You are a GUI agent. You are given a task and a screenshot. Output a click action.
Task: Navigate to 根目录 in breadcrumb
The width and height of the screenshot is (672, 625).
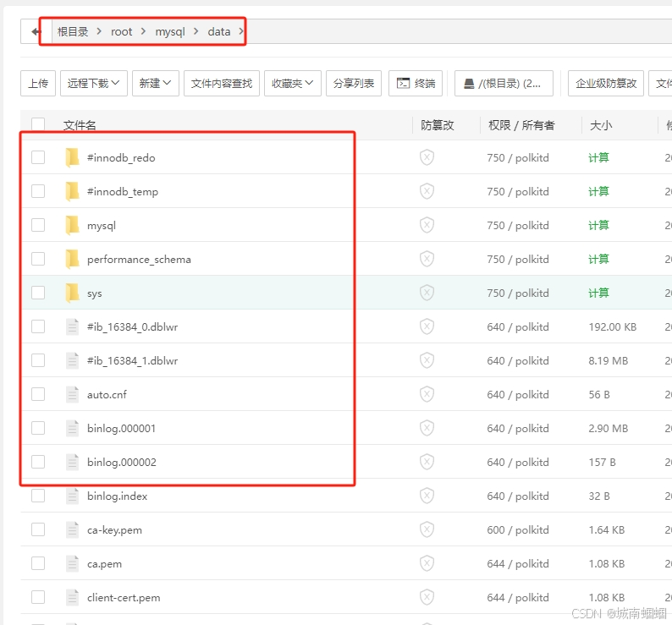click(73, 31)
